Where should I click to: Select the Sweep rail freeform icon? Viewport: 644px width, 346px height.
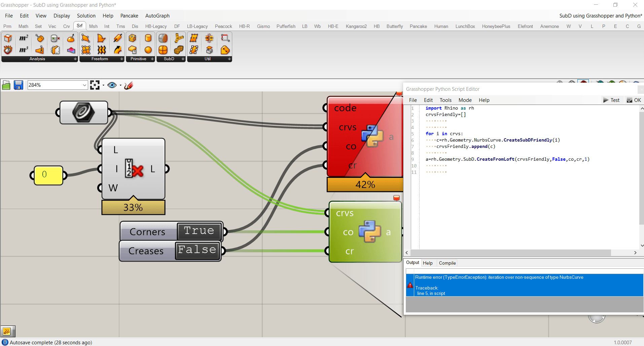(117, 50)
